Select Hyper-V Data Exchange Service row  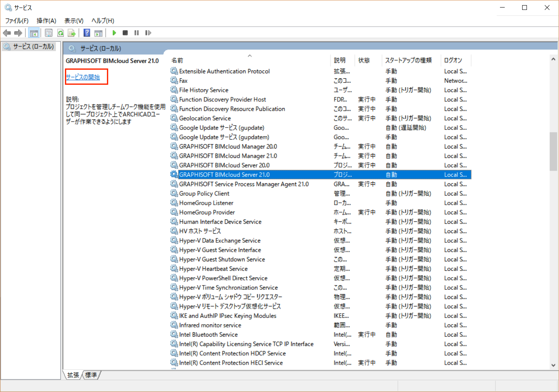pos(321,240)
